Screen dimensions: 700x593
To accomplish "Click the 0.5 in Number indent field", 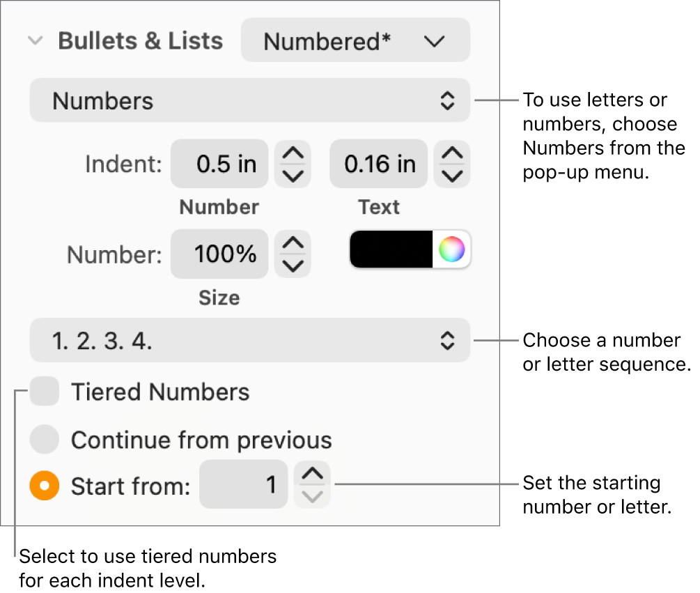I will pos(219,164).
